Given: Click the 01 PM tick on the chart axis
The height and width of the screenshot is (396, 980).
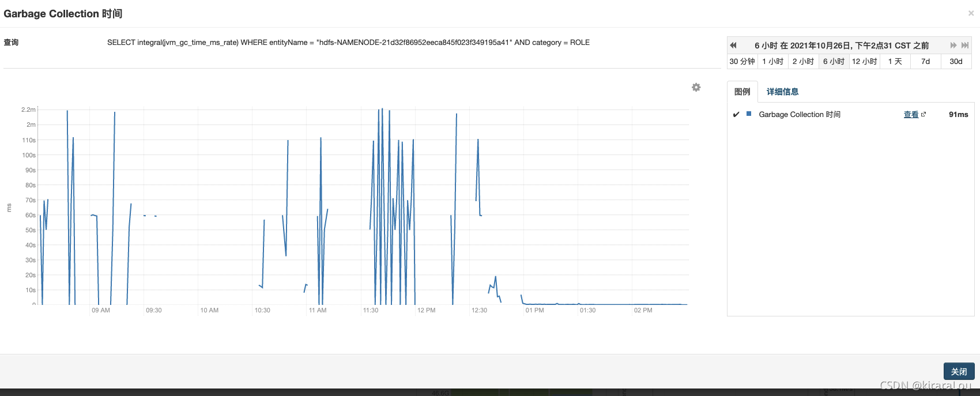Looking at the screenshot, I should tap(534, 310).
